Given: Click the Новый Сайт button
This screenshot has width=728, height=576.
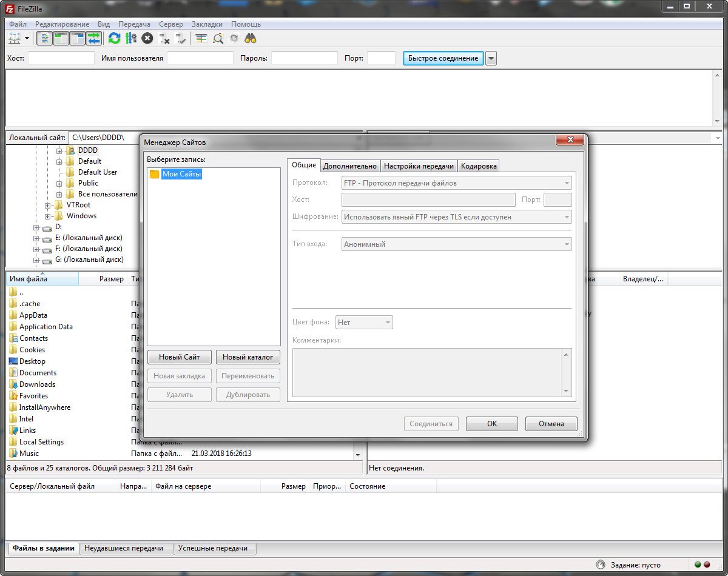Looking at the screenshot, I should coord(180,357).
